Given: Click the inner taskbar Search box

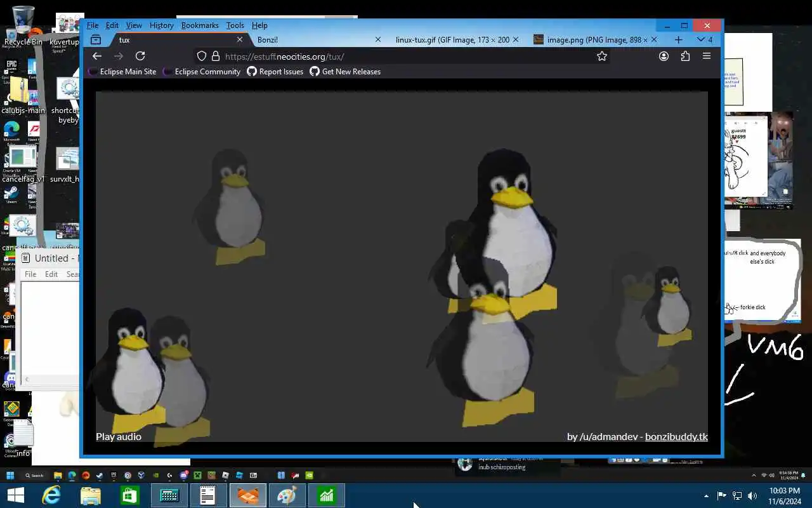Looking at the screenshot, I should (x=34, y=475).
